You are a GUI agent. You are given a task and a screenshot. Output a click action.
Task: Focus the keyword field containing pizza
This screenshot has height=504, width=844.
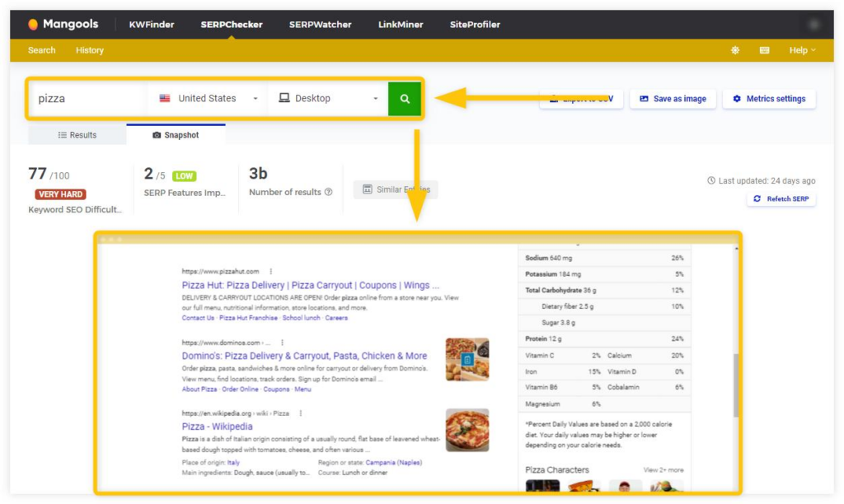coord(87,99)
